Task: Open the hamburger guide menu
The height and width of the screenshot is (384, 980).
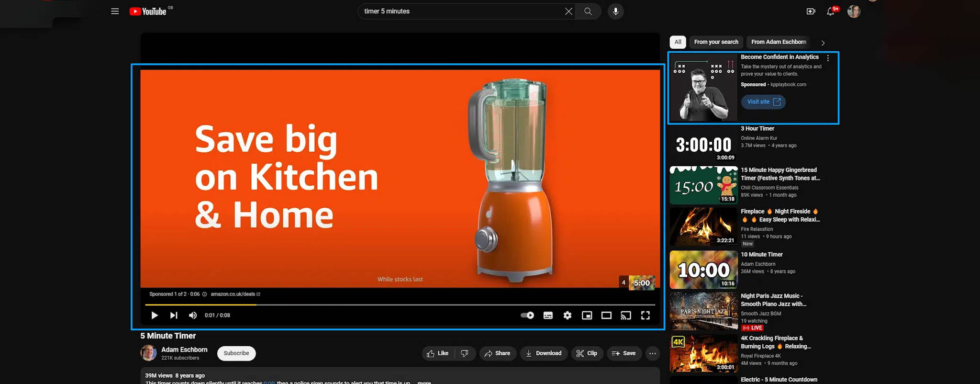Action: pyautogui.click(x=115, y=11)
